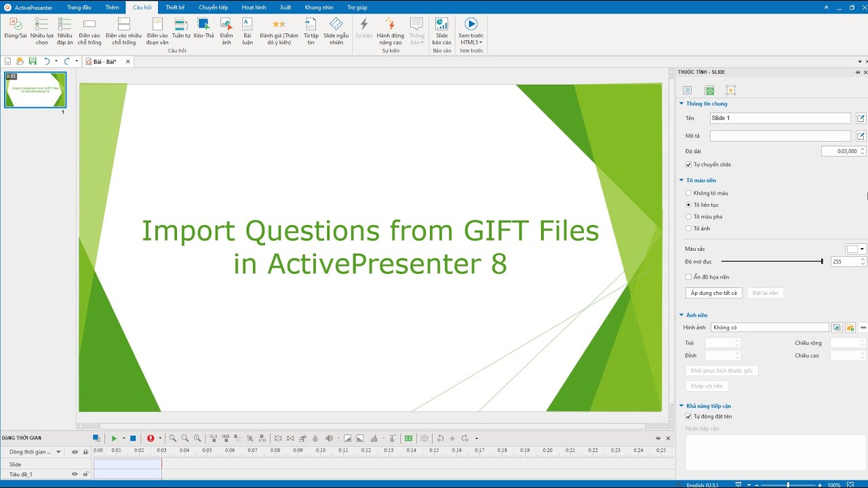
Task: Insert Điền vào đoạn văn question
Action: pyautogui.click(x=157, y=31)
